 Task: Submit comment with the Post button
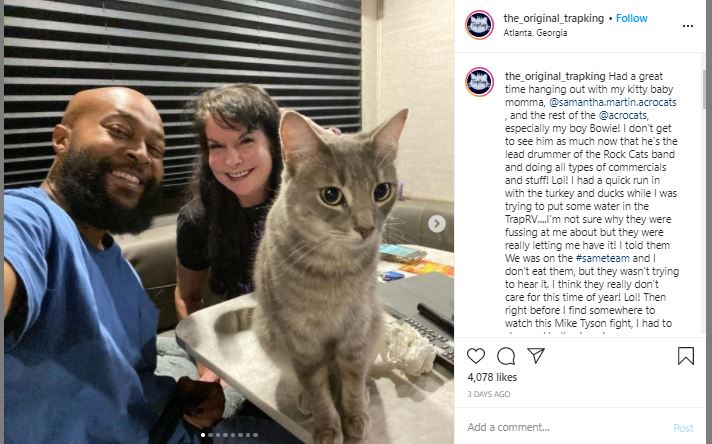click(x=683, y=428)
